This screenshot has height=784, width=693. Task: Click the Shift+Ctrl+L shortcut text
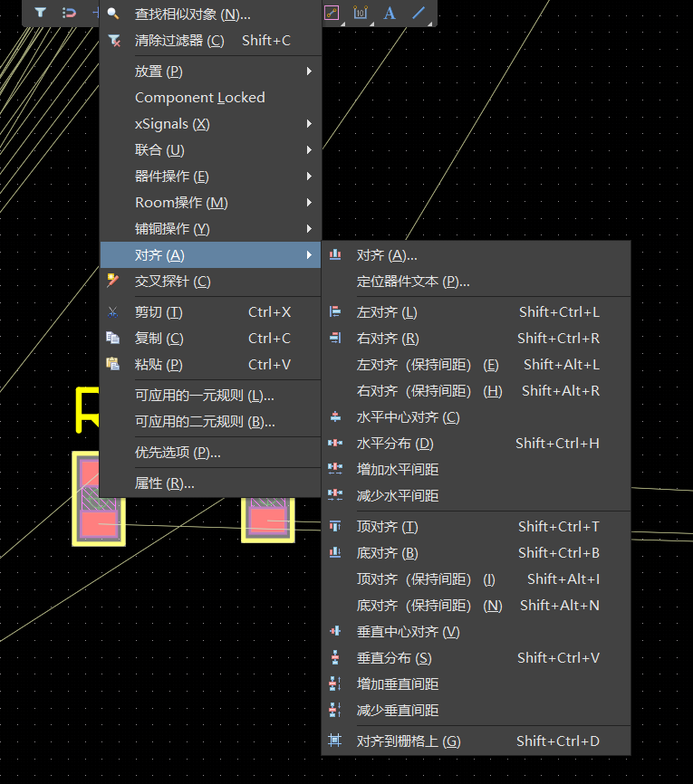tap(559, 312)
